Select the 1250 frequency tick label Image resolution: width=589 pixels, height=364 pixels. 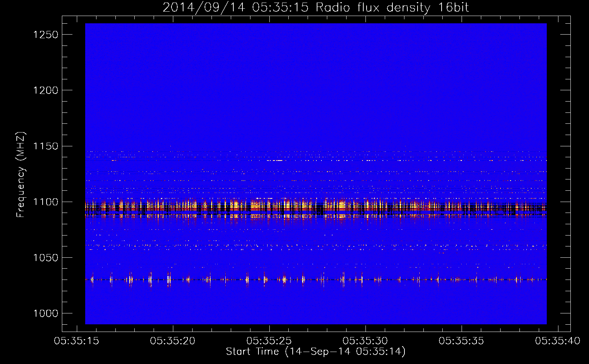coord(46,35)
